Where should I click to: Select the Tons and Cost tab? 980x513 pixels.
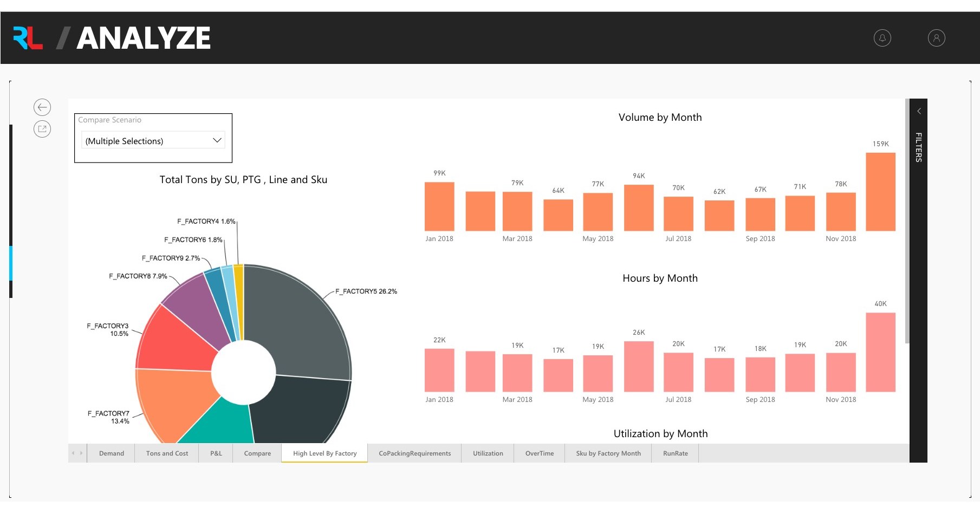tap(166, 453)
